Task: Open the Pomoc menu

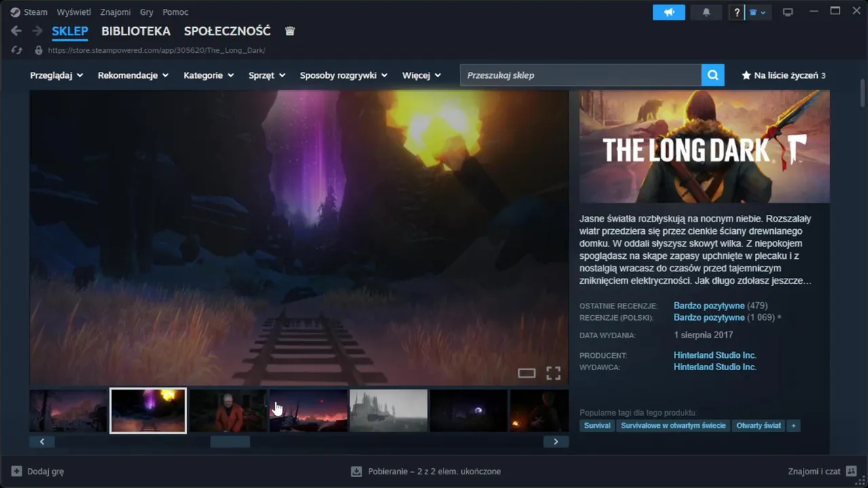Action: pyautogui.click(x=176, y=12)
